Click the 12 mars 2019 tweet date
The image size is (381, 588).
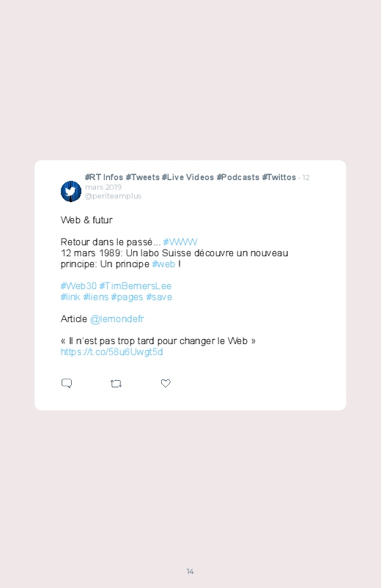click(x=103, y=187)
